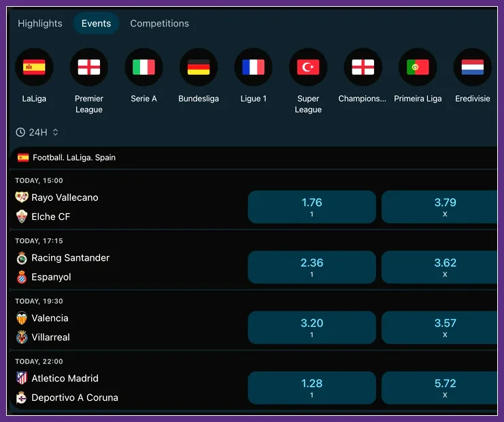
Task: Open Football. LaLiga. Spain header
Action: coord(253,158)
